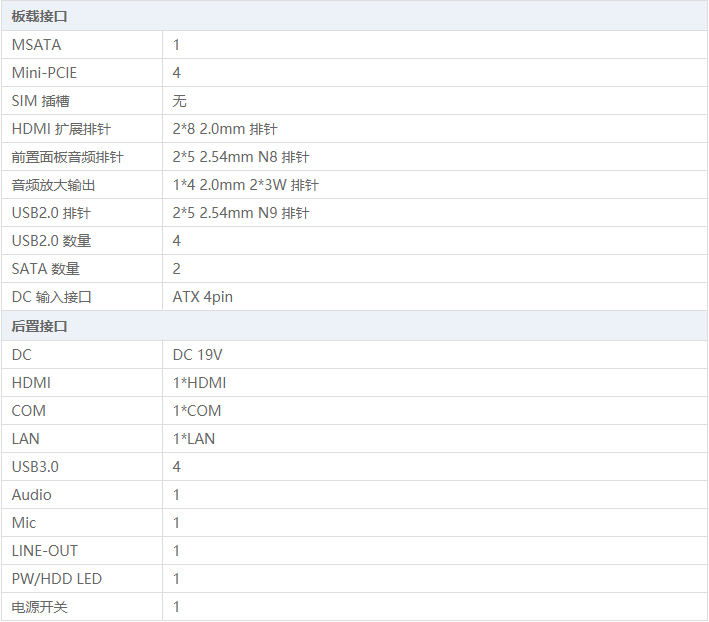The width and height of the screenshot is (709, 622).
Task: Select the 电源开关 label
Action: [40, 607]
